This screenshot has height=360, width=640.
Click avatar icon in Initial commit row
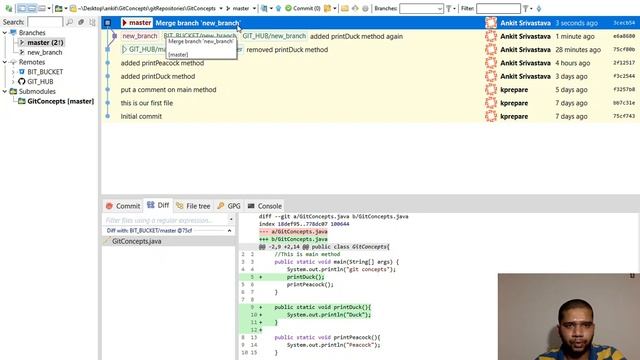[x=491, y=116]
